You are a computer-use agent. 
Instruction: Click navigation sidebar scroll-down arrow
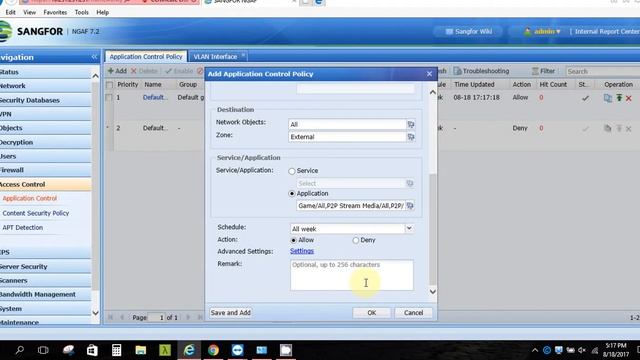click(95, 313)
